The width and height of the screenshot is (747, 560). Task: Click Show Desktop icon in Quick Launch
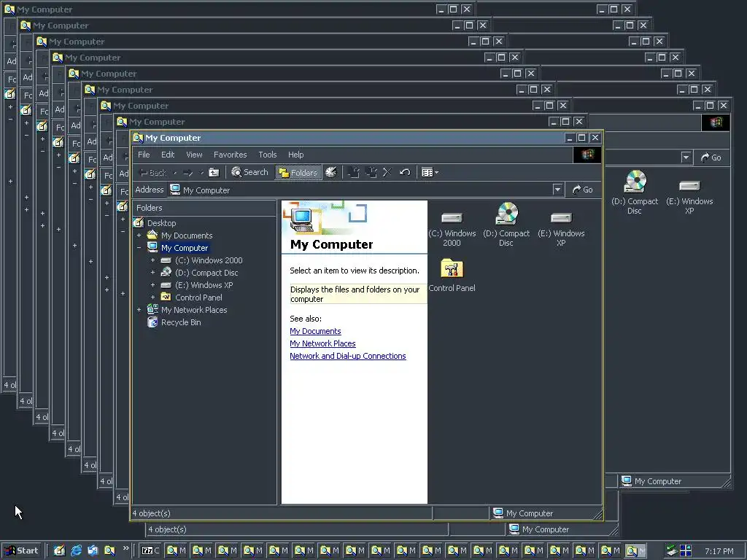(59, 551)
